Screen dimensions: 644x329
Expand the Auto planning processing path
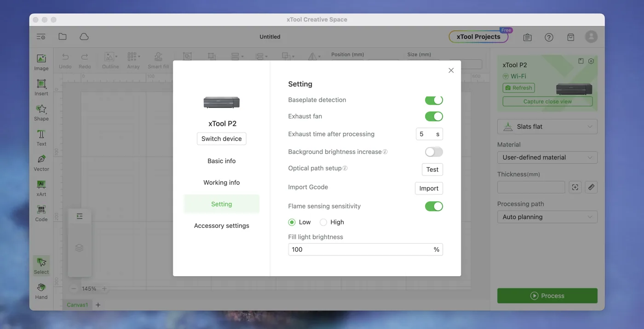547,217
